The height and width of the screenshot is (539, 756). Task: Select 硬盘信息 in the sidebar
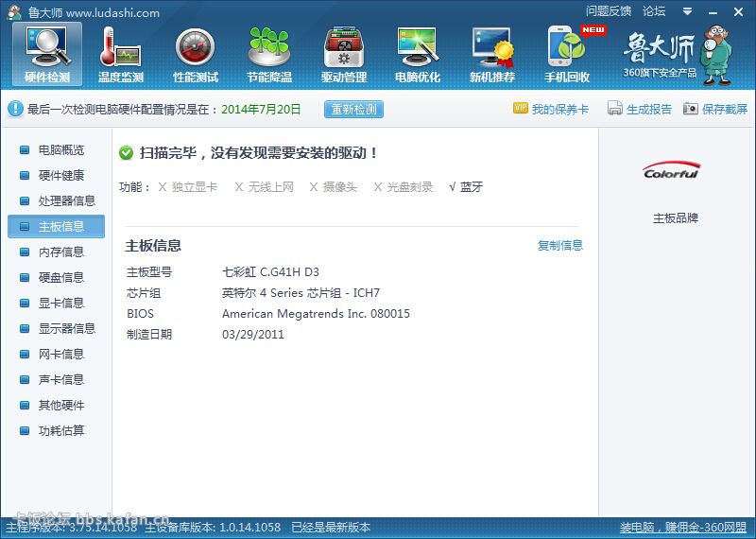[x=56, y=277]
